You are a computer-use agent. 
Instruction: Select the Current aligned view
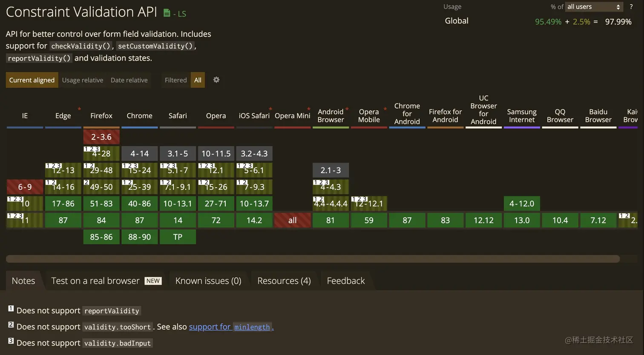coord(32,80)
